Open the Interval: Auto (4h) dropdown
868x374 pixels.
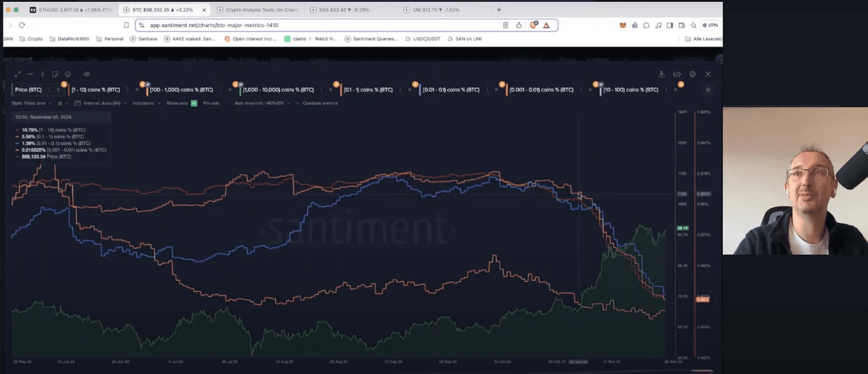coord(102,103)
